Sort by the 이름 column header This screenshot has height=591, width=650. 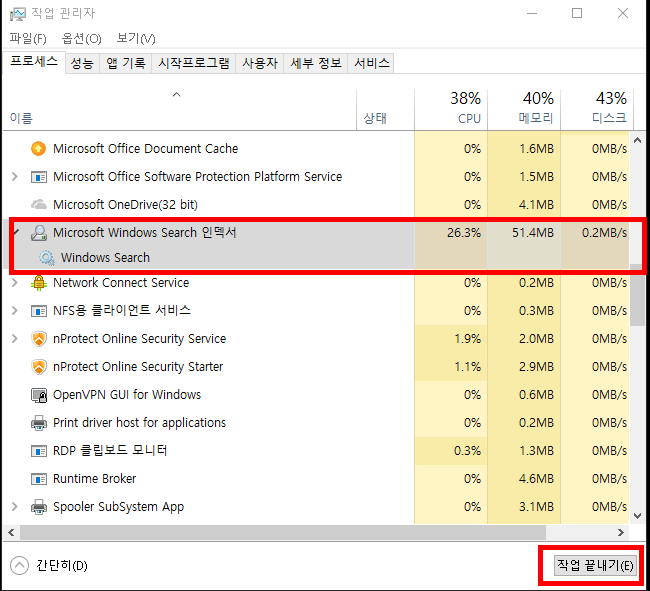179,110
